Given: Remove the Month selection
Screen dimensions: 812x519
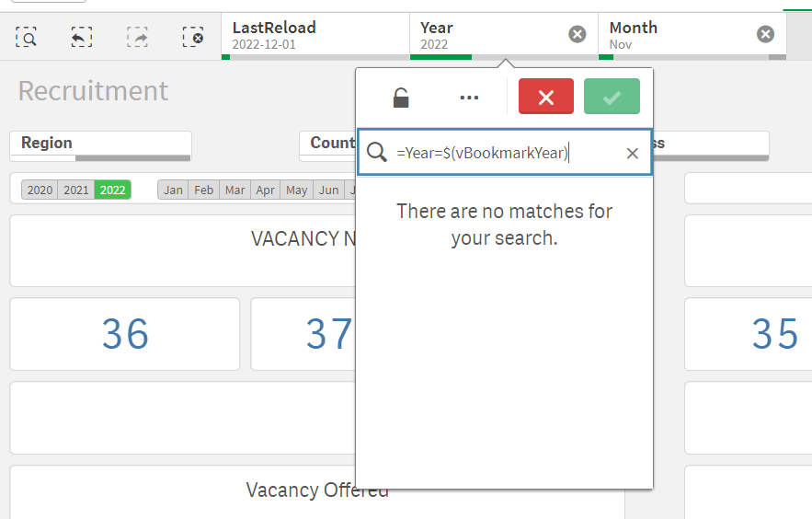Looking at the screenshot, I should [765, 34].
